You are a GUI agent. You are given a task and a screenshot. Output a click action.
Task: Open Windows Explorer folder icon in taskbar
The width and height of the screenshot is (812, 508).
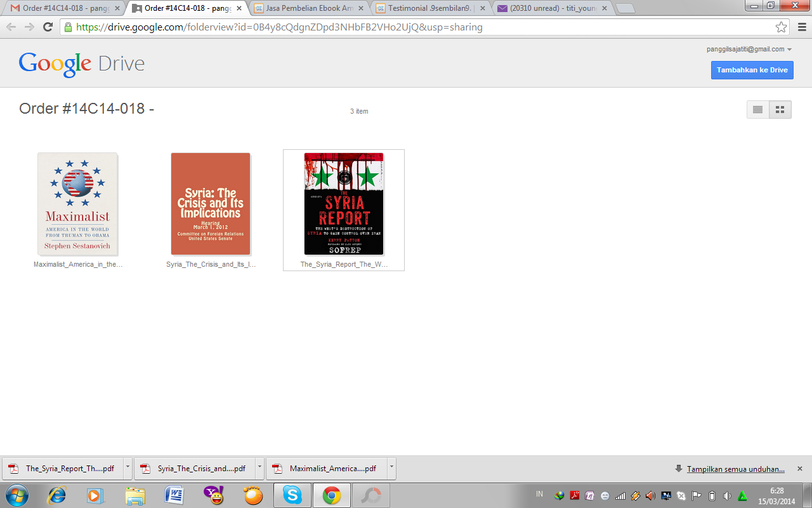click(135, 495)
